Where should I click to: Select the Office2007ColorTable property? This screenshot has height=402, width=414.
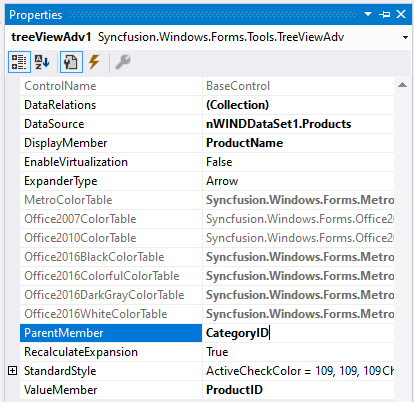(111, 219)
